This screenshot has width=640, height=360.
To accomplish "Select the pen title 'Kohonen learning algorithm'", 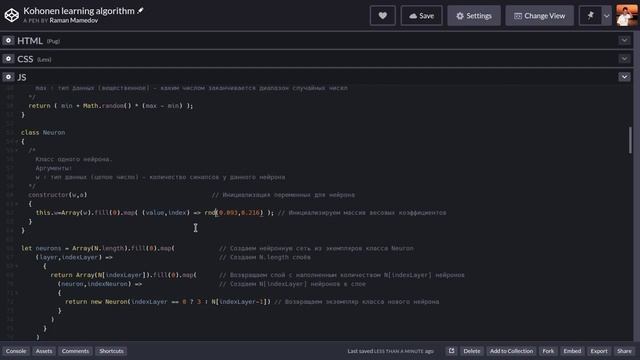I will tap(79, 11).
